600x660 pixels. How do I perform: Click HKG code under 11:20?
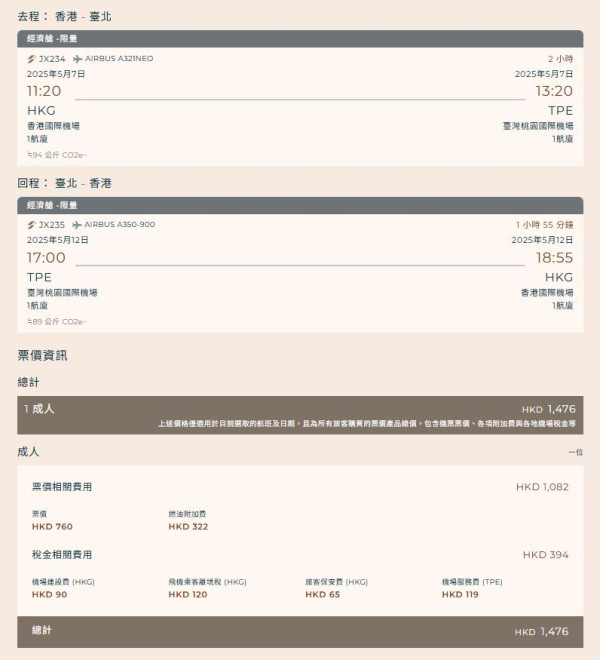coord(41,111)
